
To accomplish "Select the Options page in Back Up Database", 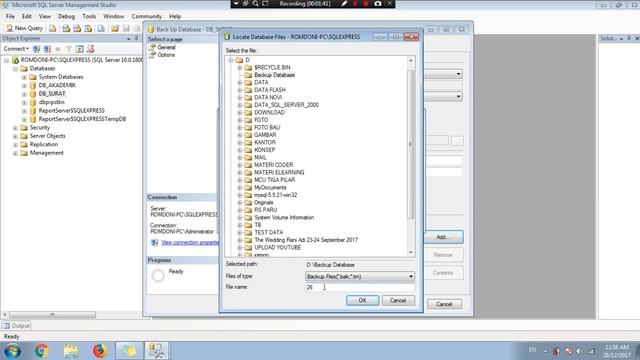I will [166, 55].
